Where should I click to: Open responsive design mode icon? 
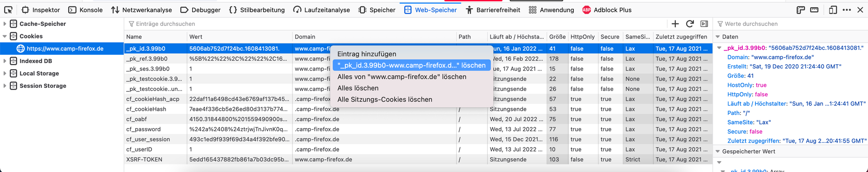click(x=833, y=10)
